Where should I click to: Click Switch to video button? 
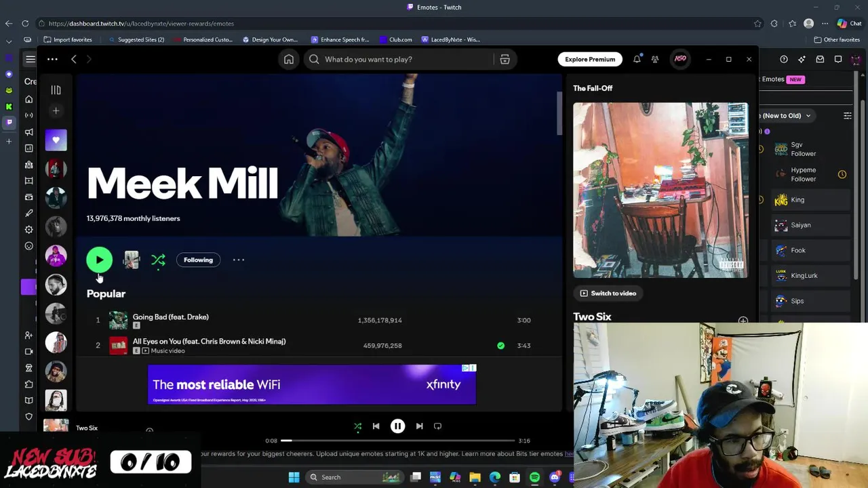[608, 293]
